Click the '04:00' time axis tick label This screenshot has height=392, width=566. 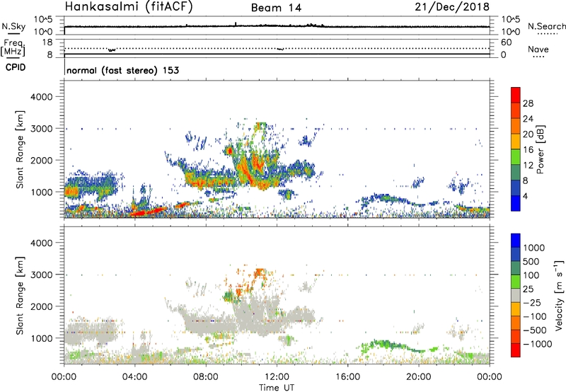tap(134, 377)
